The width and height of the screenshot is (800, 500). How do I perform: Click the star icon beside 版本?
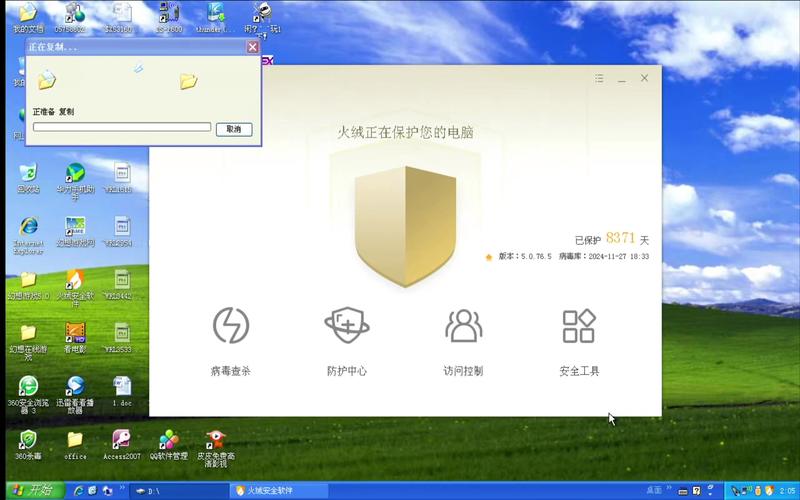pyautogui.click(x=489, y=257)
